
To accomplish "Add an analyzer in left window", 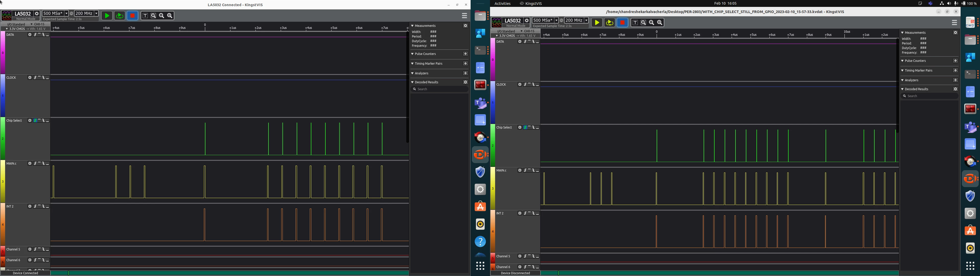I will click(465, 73).
